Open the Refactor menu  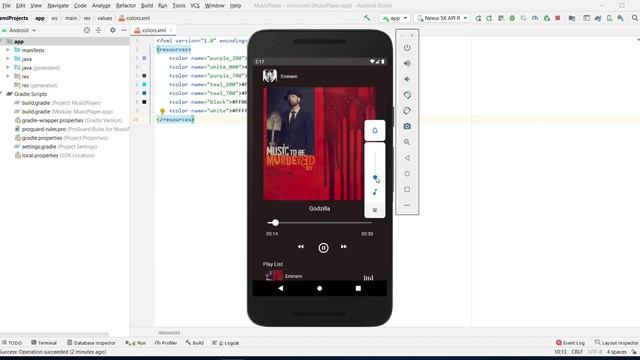click(126, 6)
